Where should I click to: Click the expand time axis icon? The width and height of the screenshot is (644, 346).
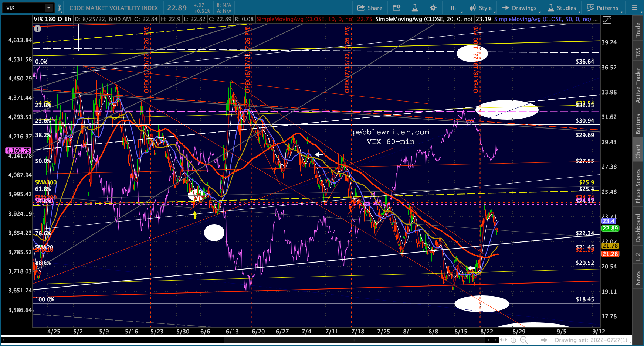[504, 340]
